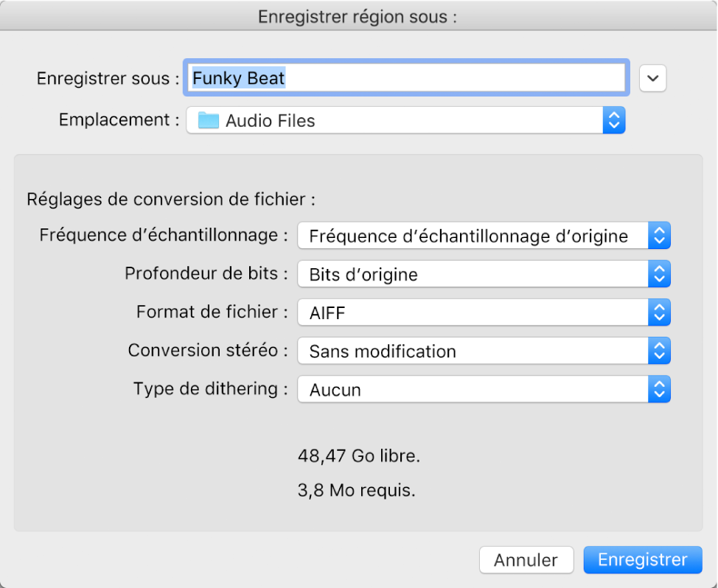Click the Type de dithering up-down arrows
The image size is (718, 588).
coord(659,390)
